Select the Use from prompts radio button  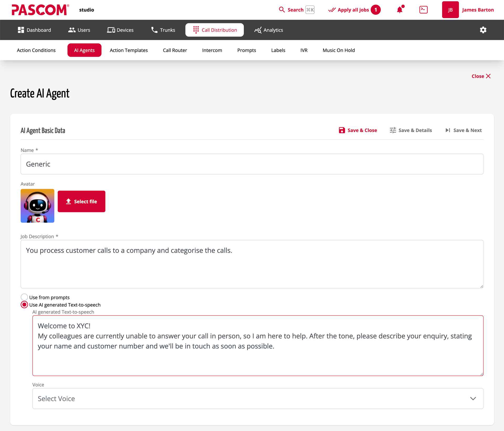(24, 297)
